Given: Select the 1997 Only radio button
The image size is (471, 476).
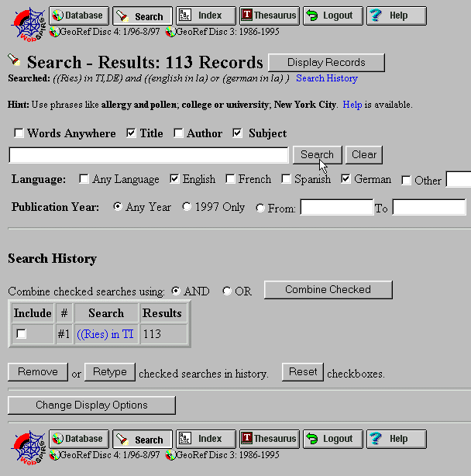Looking at the screenshot, I should click(187, 207).
